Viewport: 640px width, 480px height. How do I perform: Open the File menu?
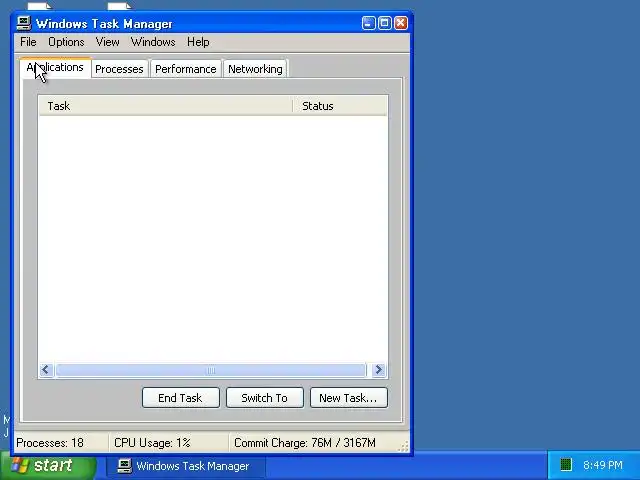pos(28,42)
